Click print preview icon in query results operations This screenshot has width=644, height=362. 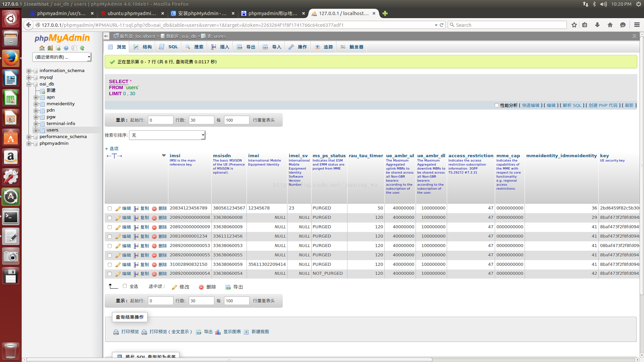[x=116, y=332]
